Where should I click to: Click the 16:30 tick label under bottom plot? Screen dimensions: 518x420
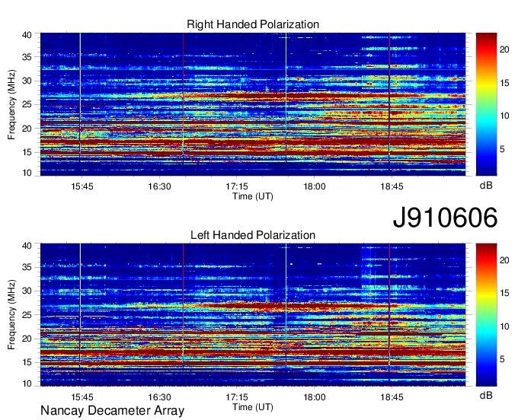pyautogui.click(x=159, y=397)
